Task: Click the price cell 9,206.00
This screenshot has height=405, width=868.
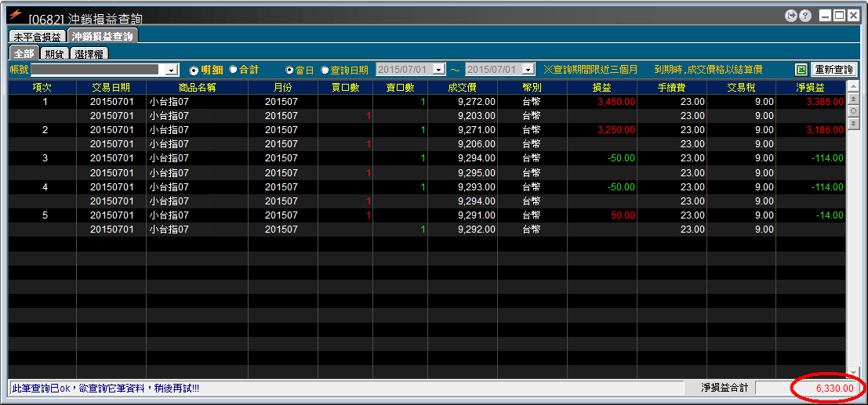Action: pyautogui.click(x=463, y=144)
